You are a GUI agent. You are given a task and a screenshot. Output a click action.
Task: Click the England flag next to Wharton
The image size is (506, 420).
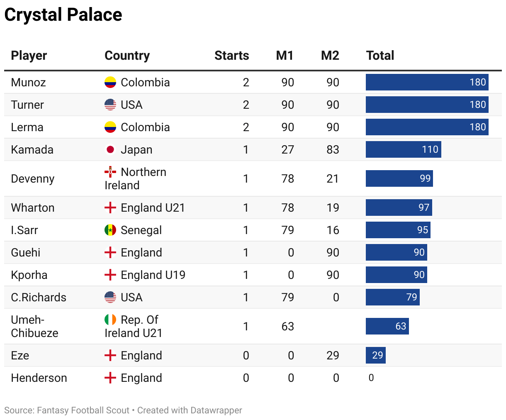(110, 208)
